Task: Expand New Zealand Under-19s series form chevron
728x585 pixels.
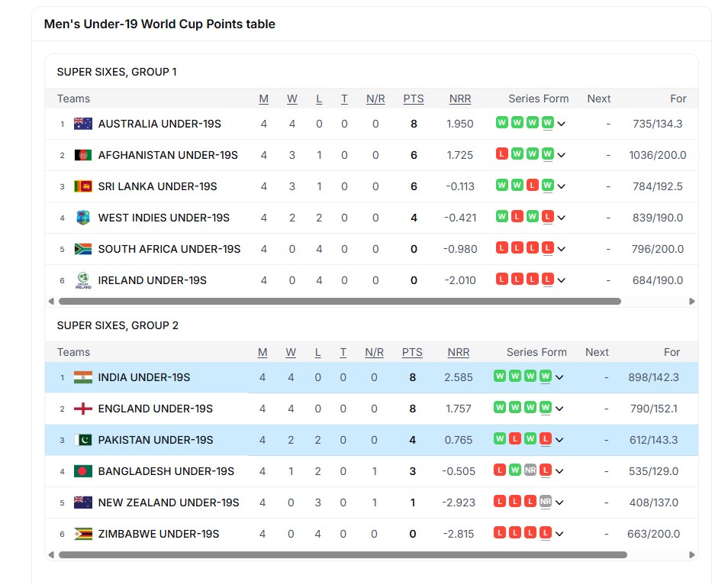Action: pos(559,503)
